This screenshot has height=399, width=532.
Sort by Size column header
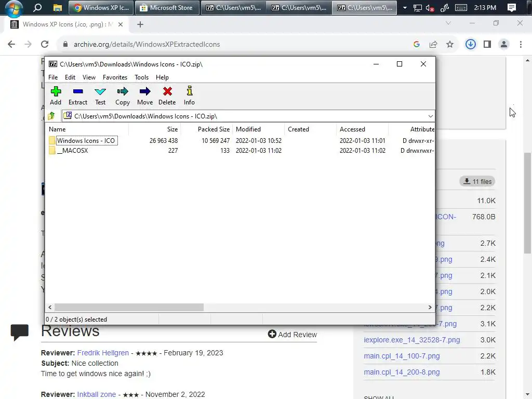point(154,129)
